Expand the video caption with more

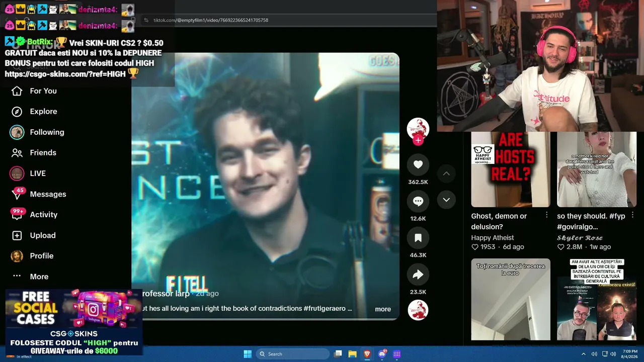tap(383, 309)
